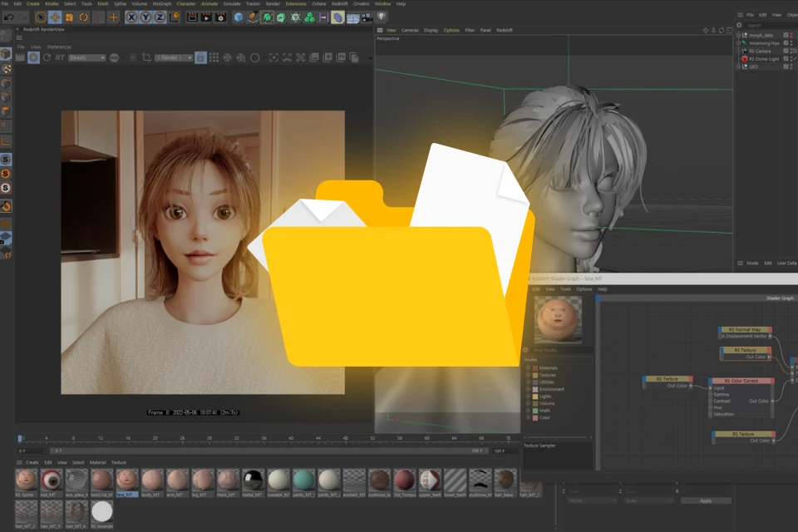Viewport: 798px width, 532px height.
Task: Open Edit Render Settings icon
Action: coord(221,17)
